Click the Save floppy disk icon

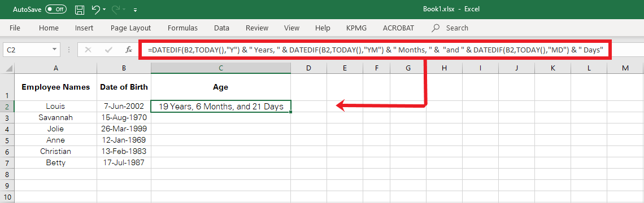[x=80, y=9]
